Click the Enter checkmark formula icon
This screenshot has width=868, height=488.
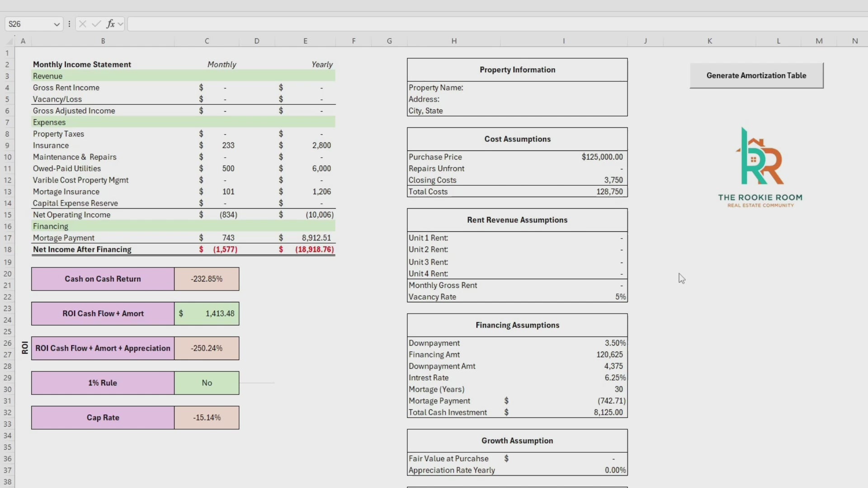click(x=96, y=24)
